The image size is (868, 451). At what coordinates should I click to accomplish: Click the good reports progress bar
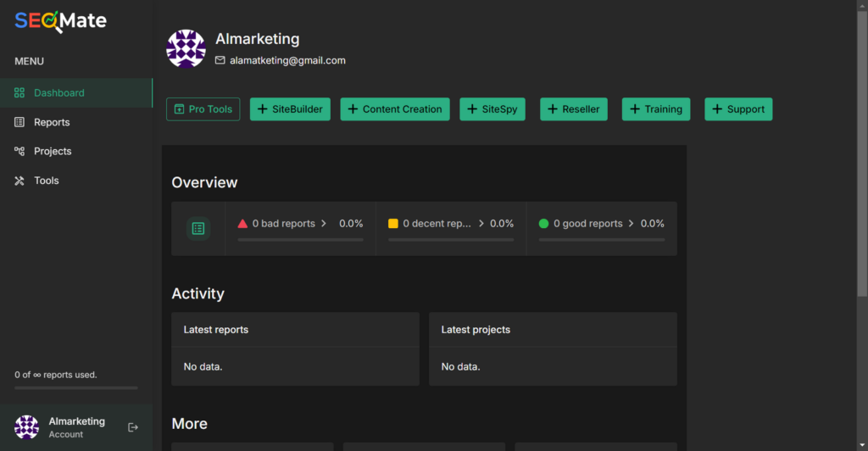tap(602, 240)
